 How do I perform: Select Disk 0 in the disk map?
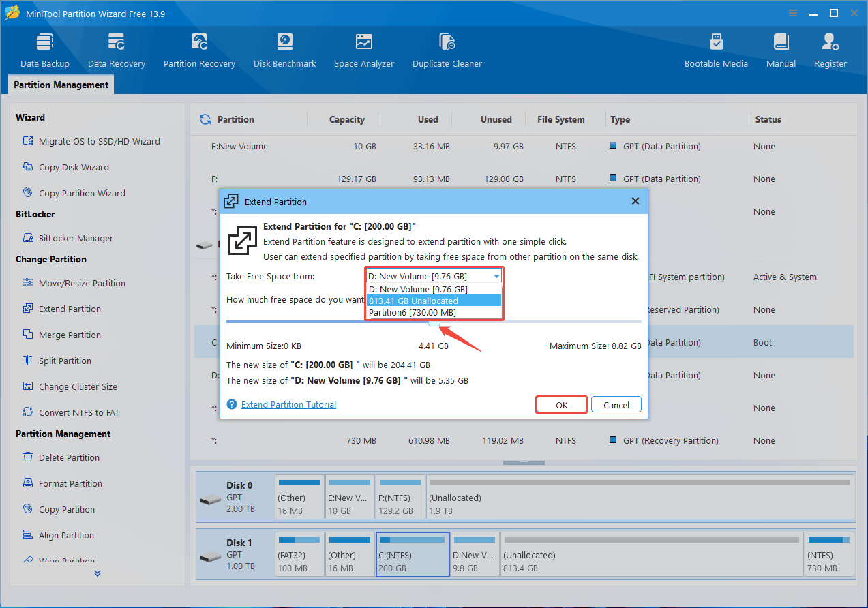click(235, 498)
